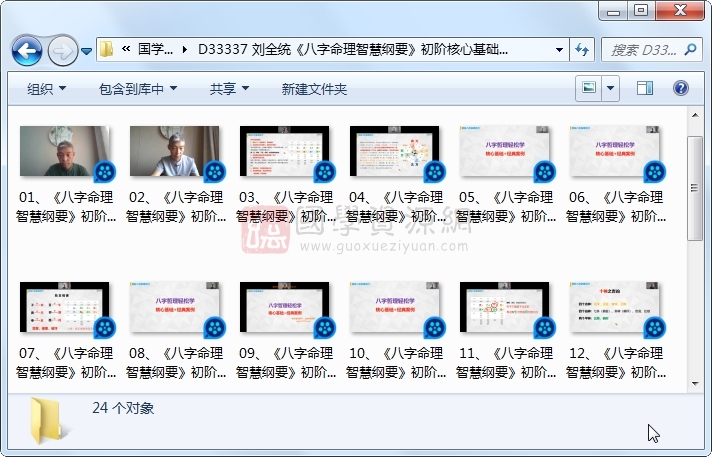Click file name 12、《八字命理智慧纲要》初阶
Screen dimensions: 712x457
[x=616, y=363]
